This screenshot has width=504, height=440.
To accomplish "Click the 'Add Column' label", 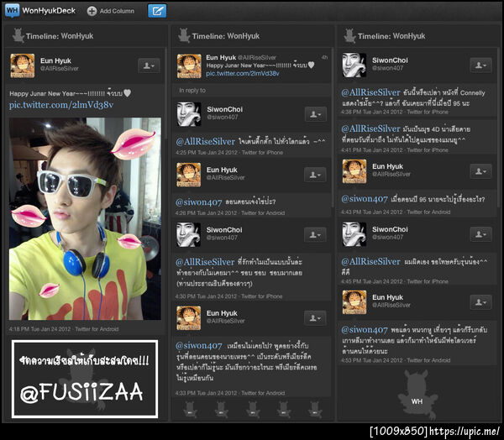I will [x=117, y=11].
